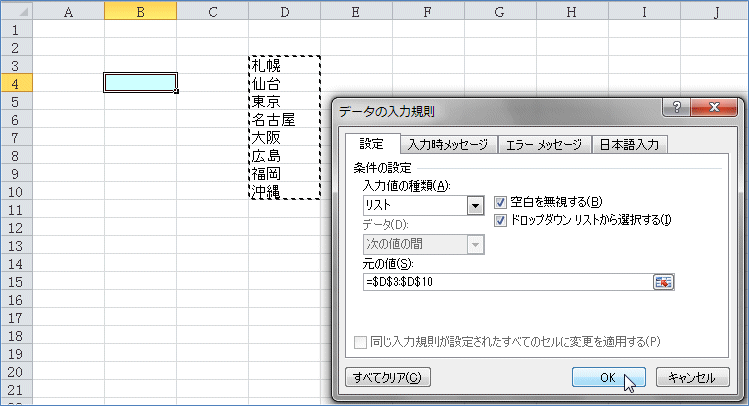Select column C header
The image size is (749, 406).
213,11
